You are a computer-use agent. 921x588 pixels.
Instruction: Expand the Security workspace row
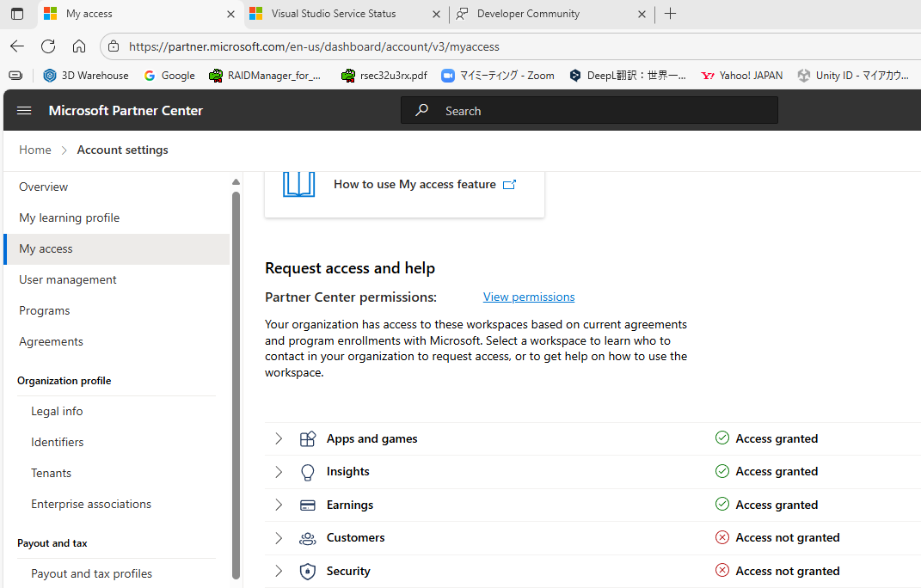(x=278, y=570)
